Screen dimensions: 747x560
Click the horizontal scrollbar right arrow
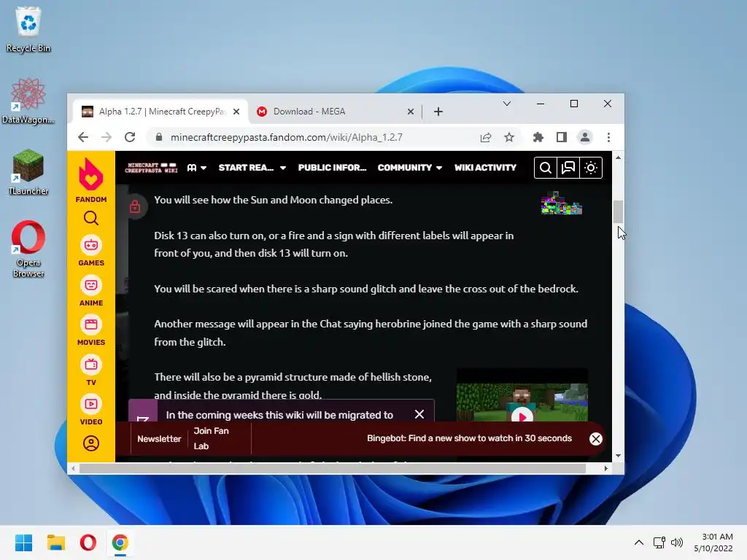[605, 468]
